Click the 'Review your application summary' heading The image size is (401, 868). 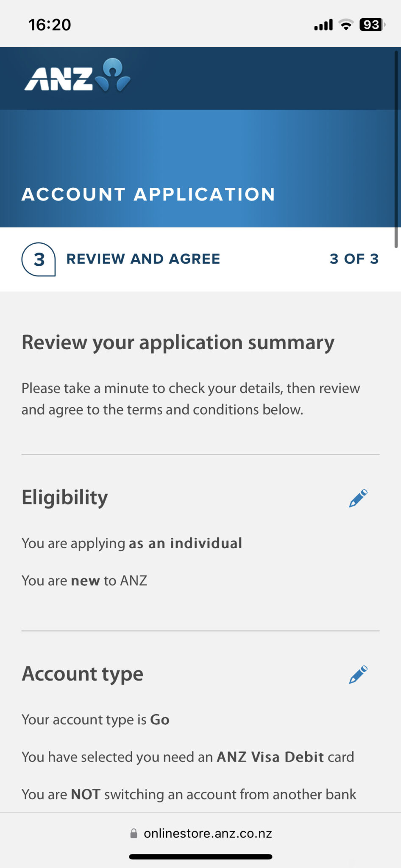178,342
